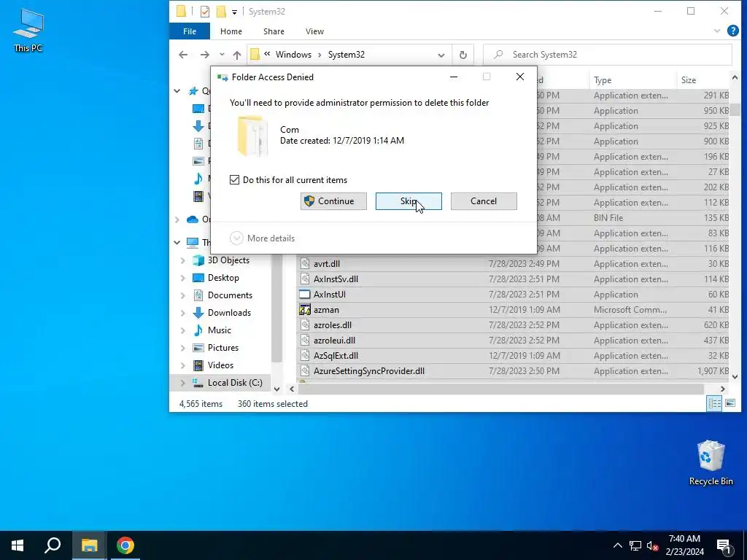
Task: Click muted volume tray icon
Action: click(653, 545)
